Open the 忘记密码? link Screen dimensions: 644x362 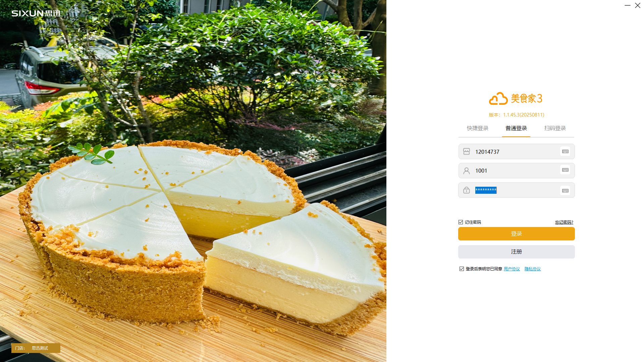click(x=564, y=222)
